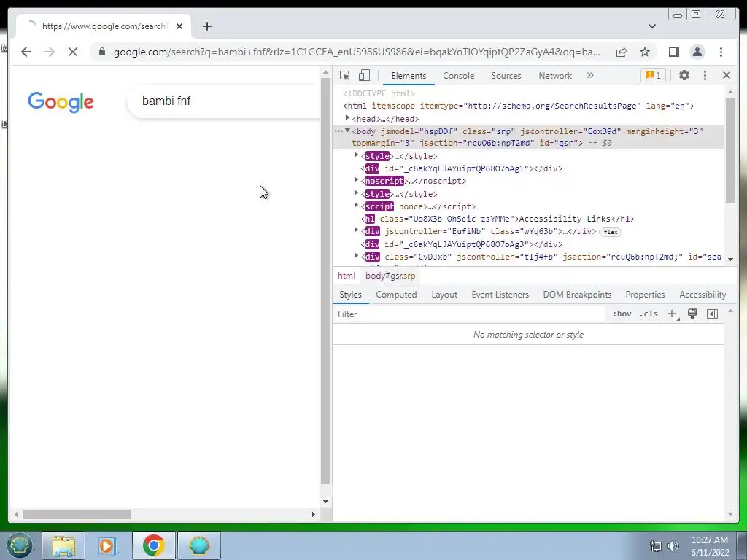Select the Styles tab

pyautogui.click(x=350, y=295)
